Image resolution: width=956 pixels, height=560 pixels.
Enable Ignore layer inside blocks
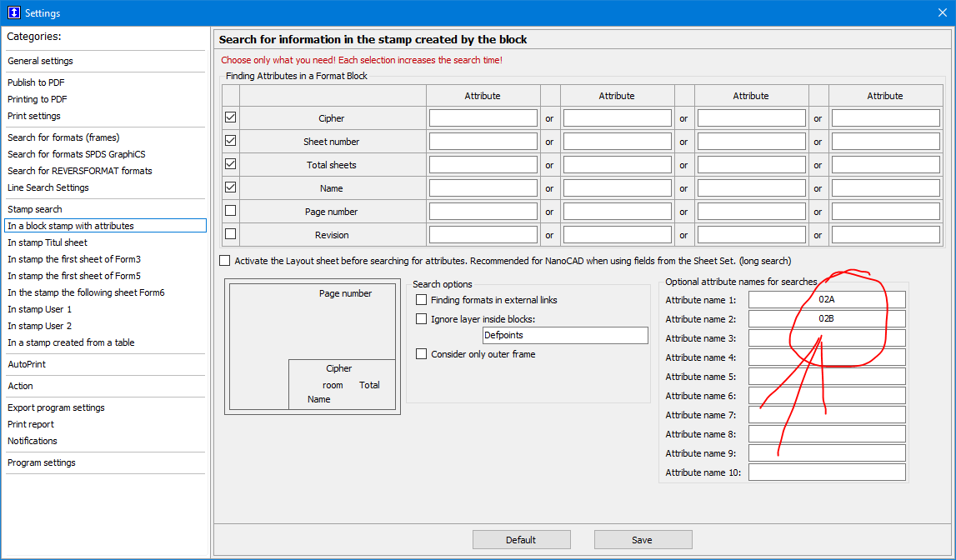[x=421, y=318]
